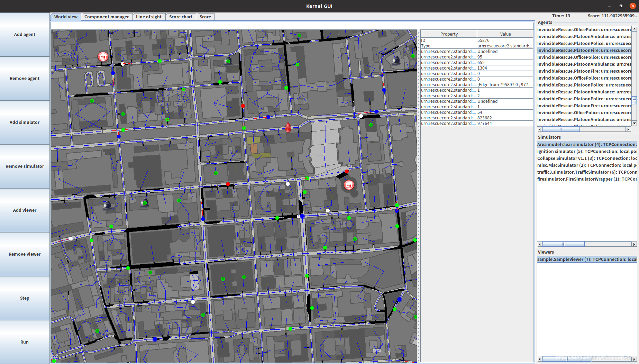Screen dimensions: 639x364
Task: Click the Agents list scroll up arrow
Action: point(634,29)
